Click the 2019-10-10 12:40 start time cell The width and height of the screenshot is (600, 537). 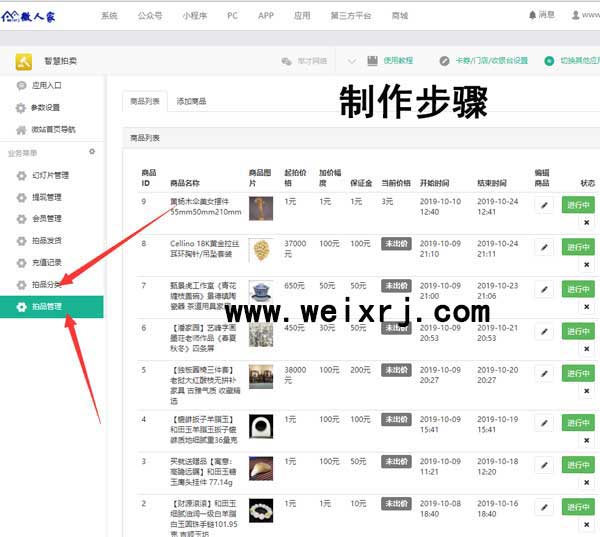[x=440, y=207]
